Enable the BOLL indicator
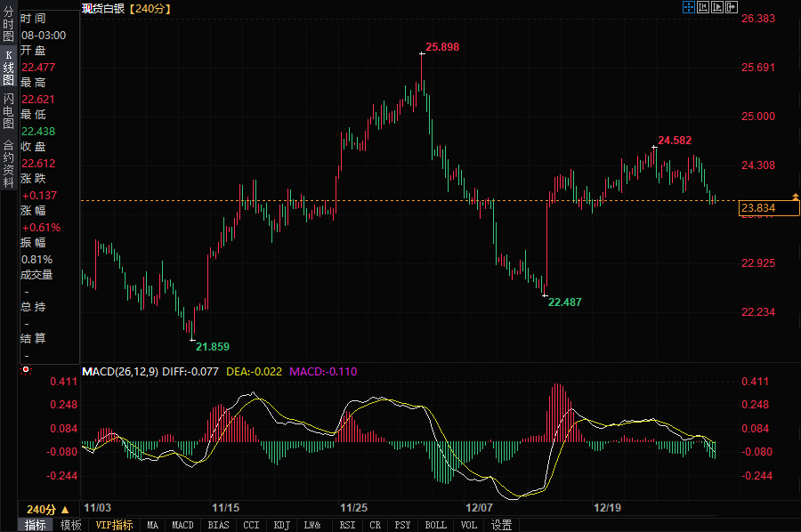801x532 pixels. pyautogui.click(x=435, y=525)
